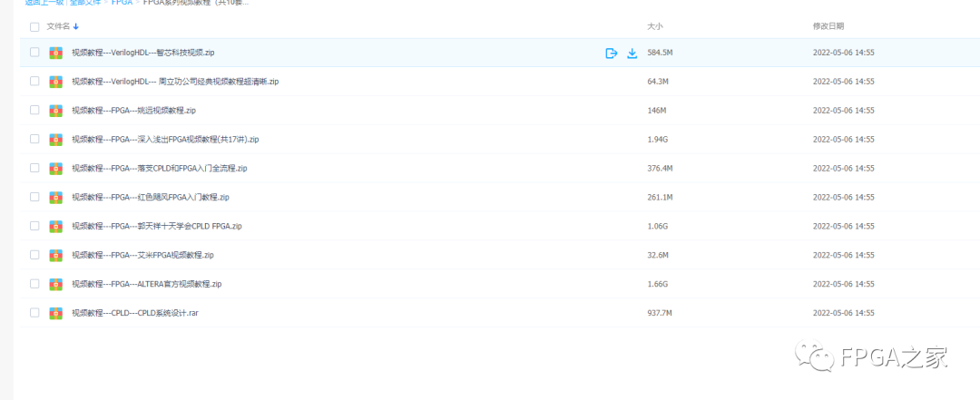Tick the checkbox for 深入浅出FPGA视频教程(共17讲).zip
The width and height of the screenshot is (980, 400).
34,139
